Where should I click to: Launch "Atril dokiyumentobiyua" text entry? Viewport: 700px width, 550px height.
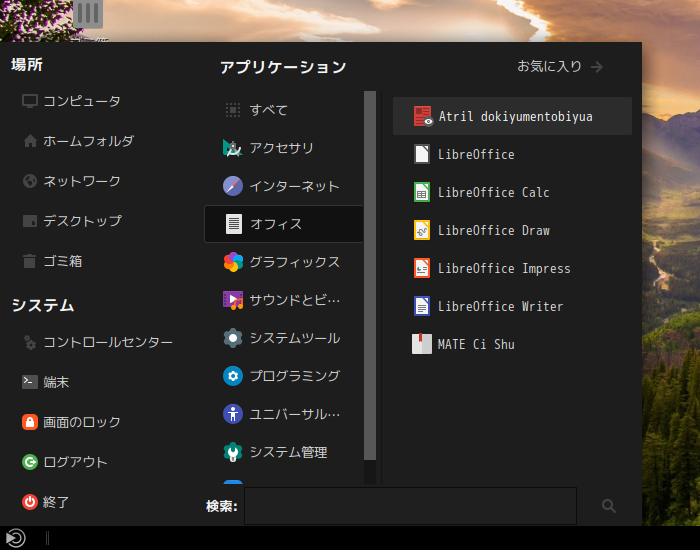516,117
